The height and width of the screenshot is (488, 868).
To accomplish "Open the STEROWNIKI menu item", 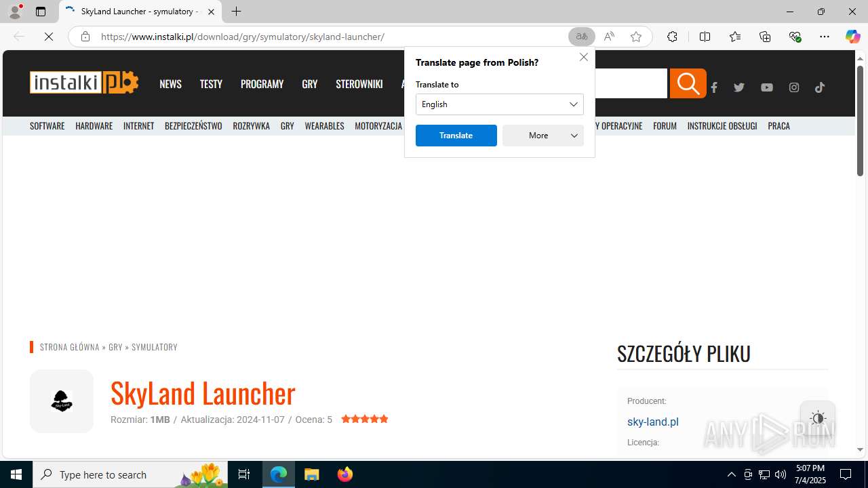I will (x=359, y=84).
